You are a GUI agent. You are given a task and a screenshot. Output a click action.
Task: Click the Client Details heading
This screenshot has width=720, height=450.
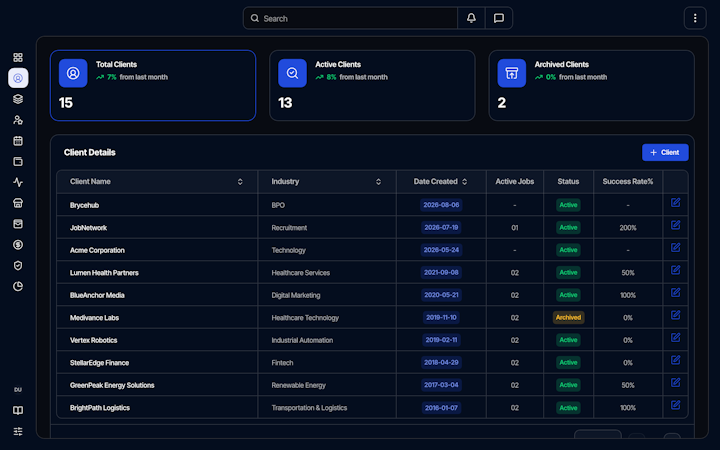(90, 152)
